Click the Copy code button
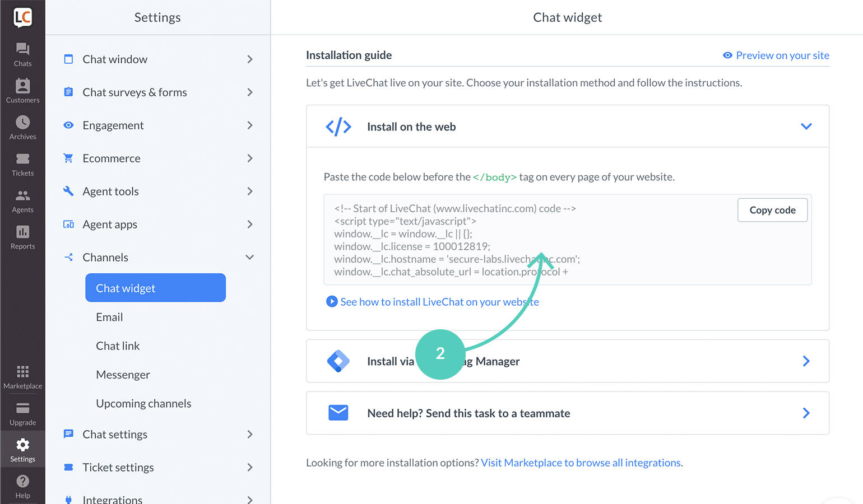Viewport: 863px width, 504px height. click(772, 210)
